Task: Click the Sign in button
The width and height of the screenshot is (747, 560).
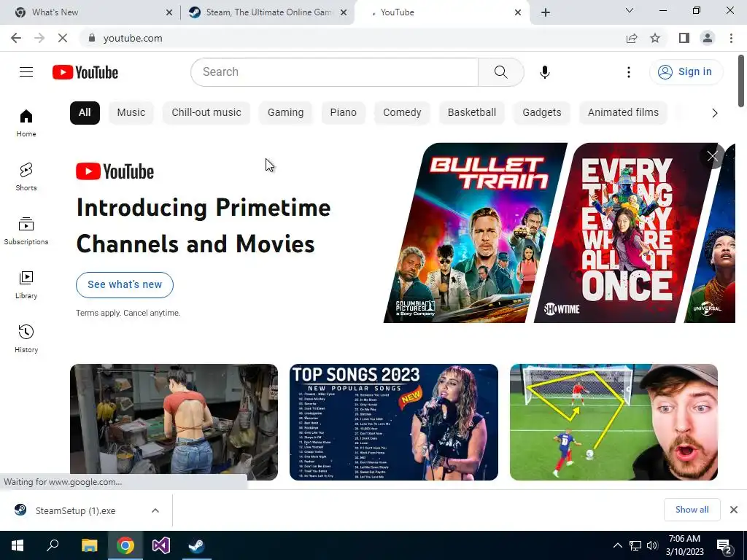Action: [x=686, y=72]
